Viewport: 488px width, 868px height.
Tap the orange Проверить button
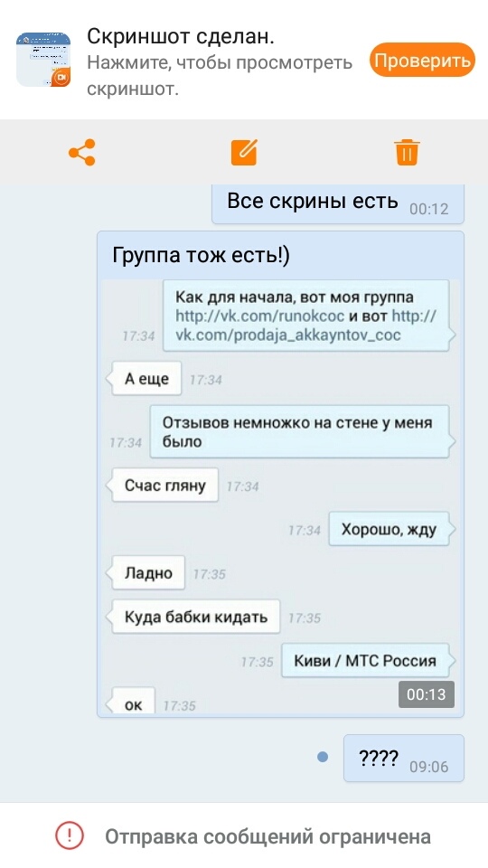point(422,60)
